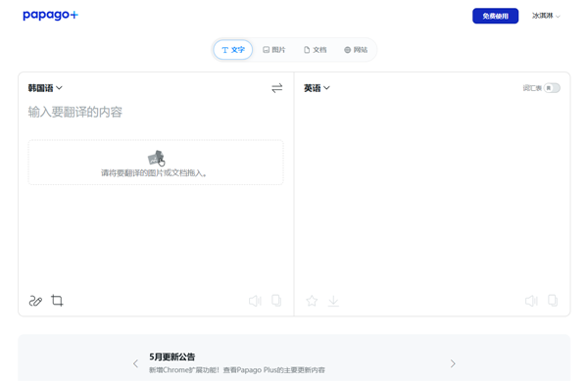Switch to the 文档 translation tab
The width and height of the screenshot is (588, 382).
(x=315, y=50)
